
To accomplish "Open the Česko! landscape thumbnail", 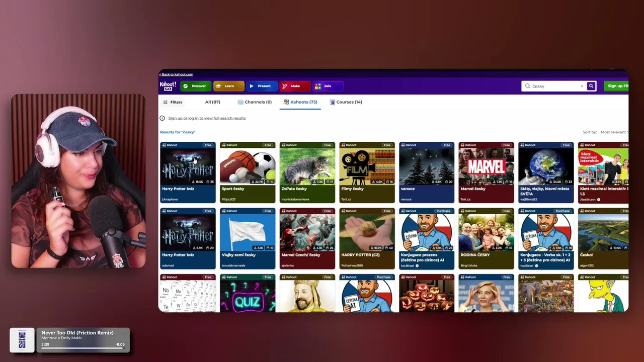I will point(603,233).
